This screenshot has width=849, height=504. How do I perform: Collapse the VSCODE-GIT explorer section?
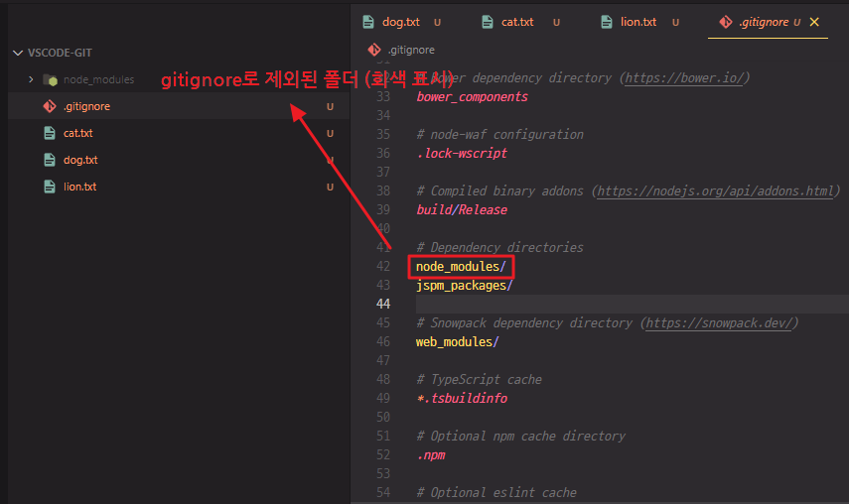pyautogui.click(x=18, y=53)
